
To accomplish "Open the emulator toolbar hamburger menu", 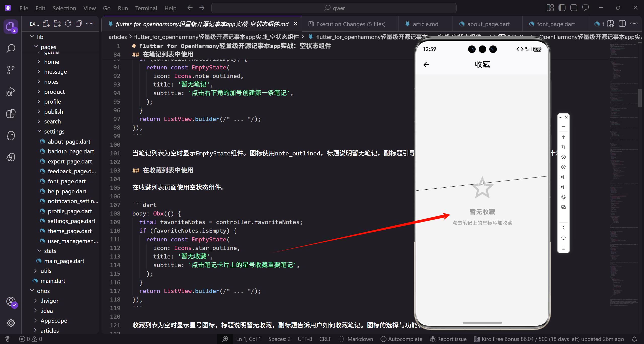I will [563, 127].
